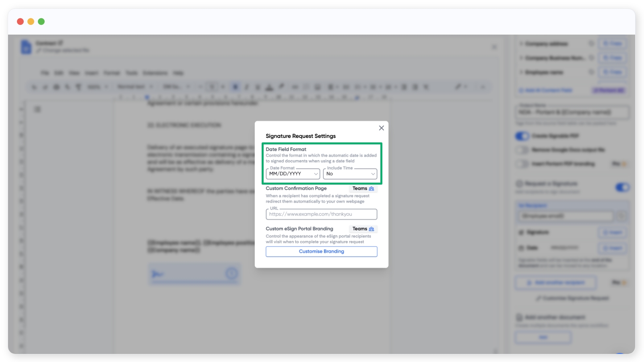The image size is (644, 362).
Task: Click the italic icon in the toolbar
Action: [247, 87]
